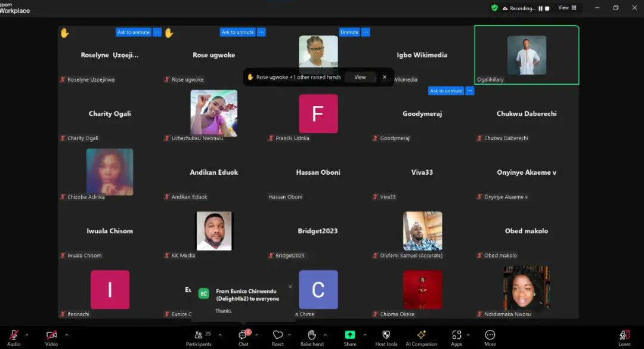Open the Apps icon

coord(456,335)
